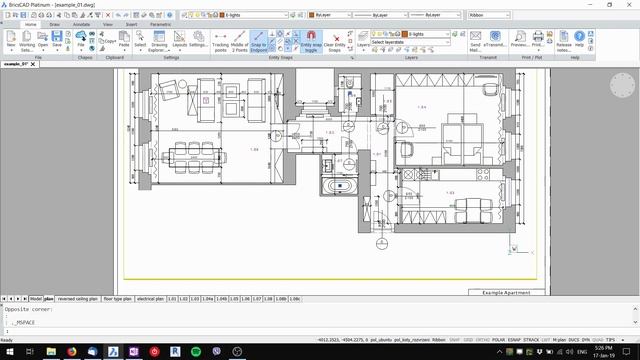
Task: Open the reversed ceiling plan layout tab
Action: pyautogui.click(x=78, y=299)
